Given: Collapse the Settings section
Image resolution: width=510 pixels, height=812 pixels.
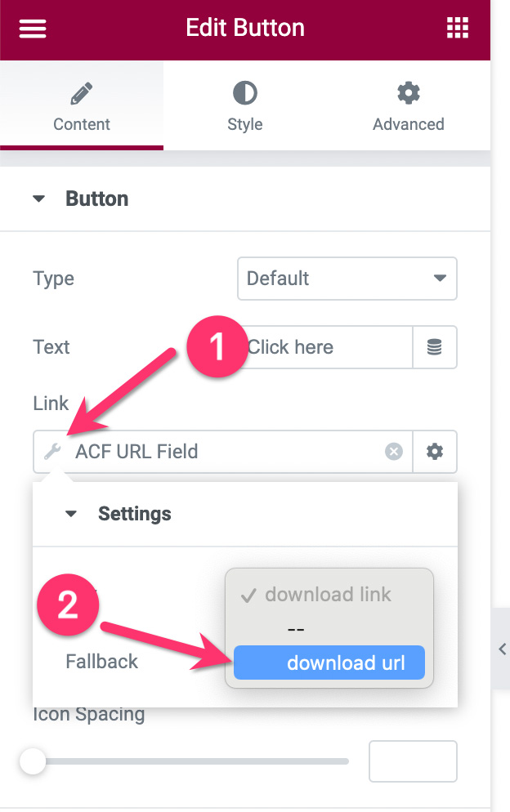Looking at the screenshot, I should [71, 514].
